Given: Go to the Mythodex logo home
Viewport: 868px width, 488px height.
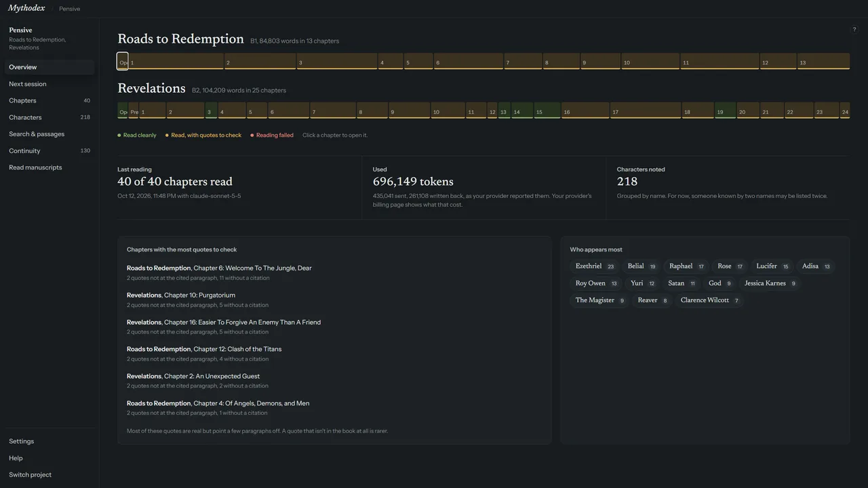Looking at the screenshot, I should 26,8.
